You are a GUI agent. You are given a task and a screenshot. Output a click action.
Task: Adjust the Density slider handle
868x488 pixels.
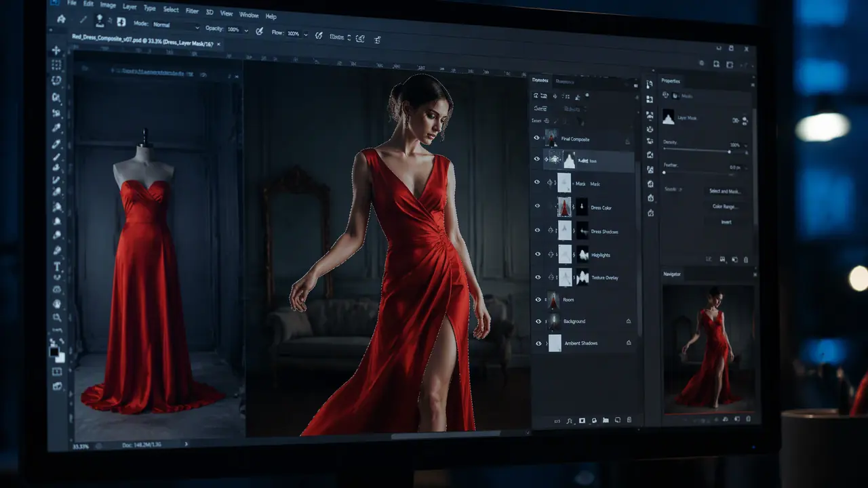coord(728,151)
